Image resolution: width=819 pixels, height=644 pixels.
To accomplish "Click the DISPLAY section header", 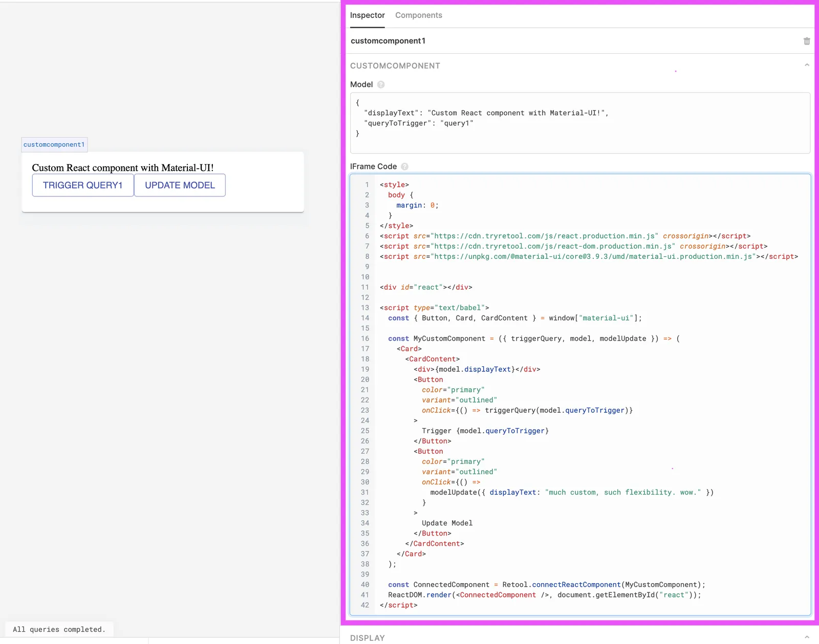I will pos(368,638).
